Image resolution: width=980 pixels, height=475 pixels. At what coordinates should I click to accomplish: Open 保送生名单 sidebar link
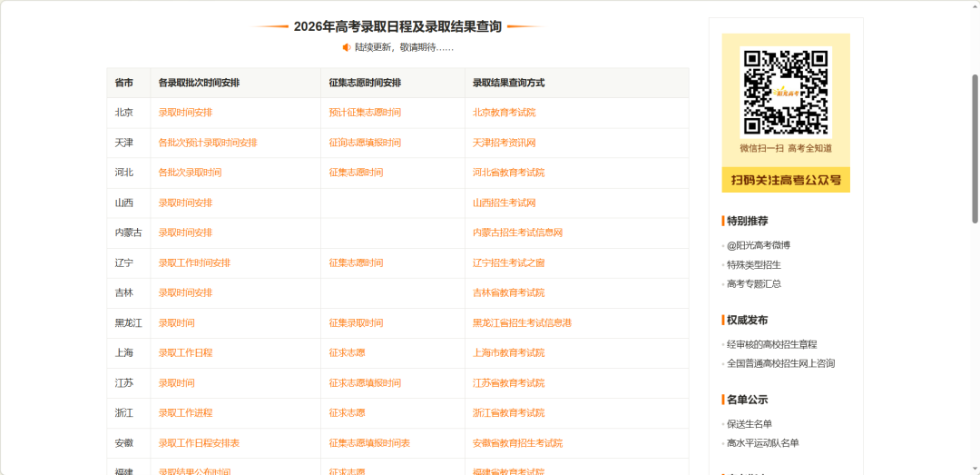tap(750, 423)
